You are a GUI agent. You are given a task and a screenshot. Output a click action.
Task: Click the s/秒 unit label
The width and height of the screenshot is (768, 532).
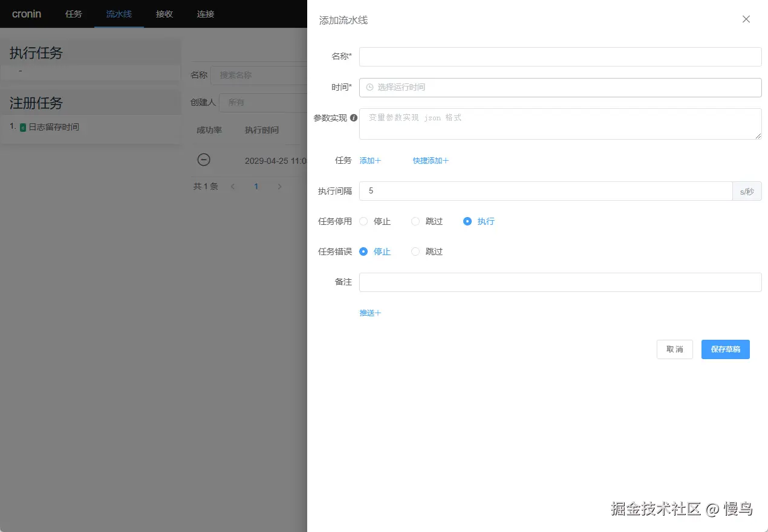[747, 191]
